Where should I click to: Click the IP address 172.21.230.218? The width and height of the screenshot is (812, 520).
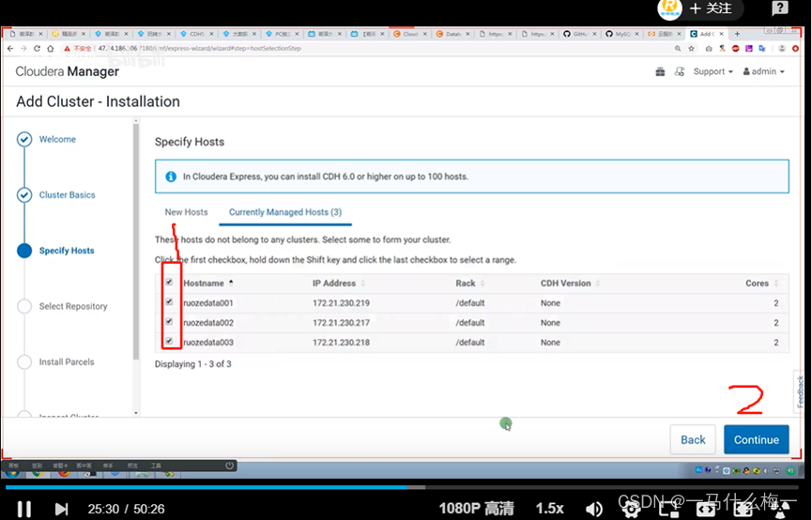[x=342, y=343]
